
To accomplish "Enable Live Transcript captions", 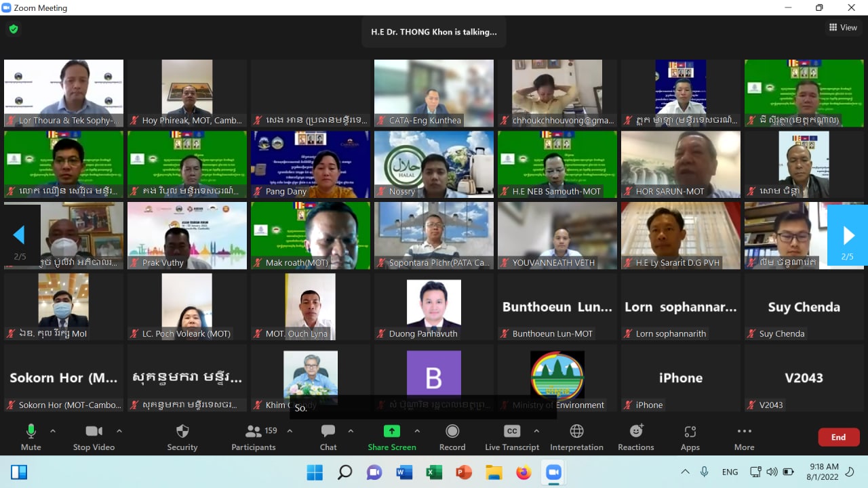I will click(x=512, y=437).
